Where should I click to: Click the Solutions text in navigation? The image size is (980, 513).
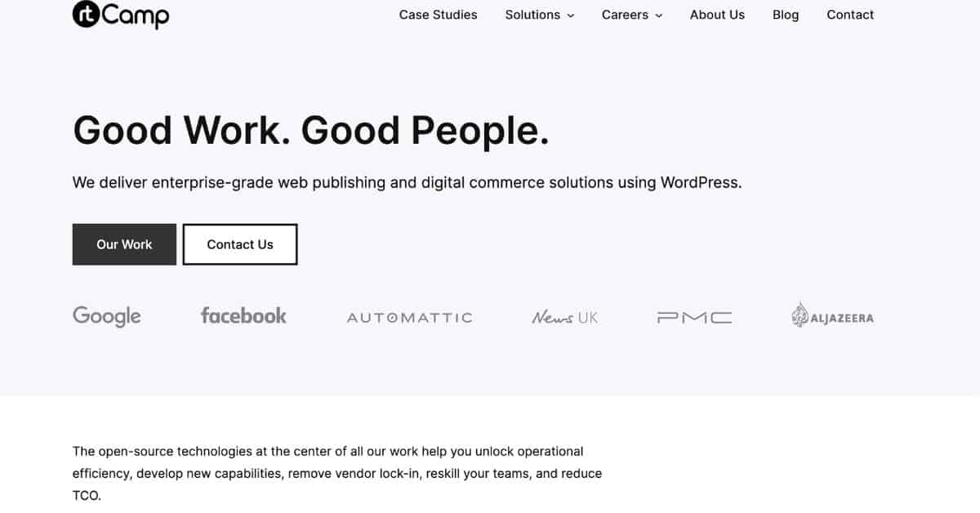tap(532, 15)
